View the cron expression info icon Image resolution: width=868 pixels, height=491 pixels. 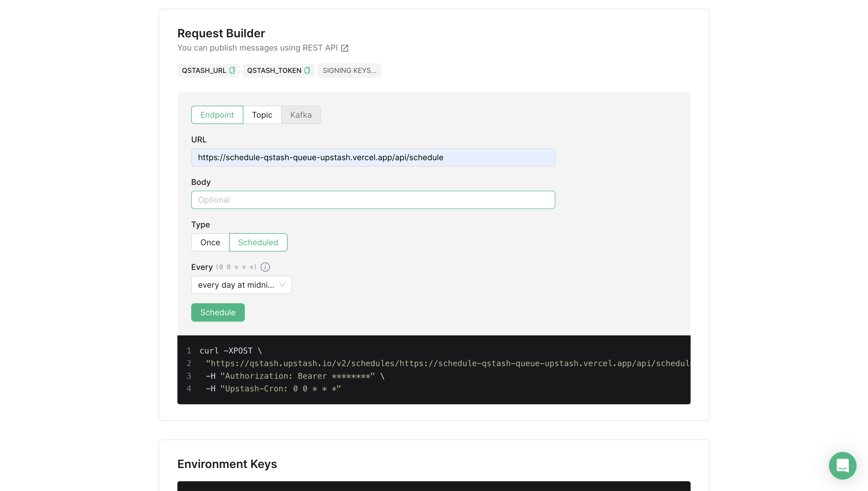click(265, 267)
